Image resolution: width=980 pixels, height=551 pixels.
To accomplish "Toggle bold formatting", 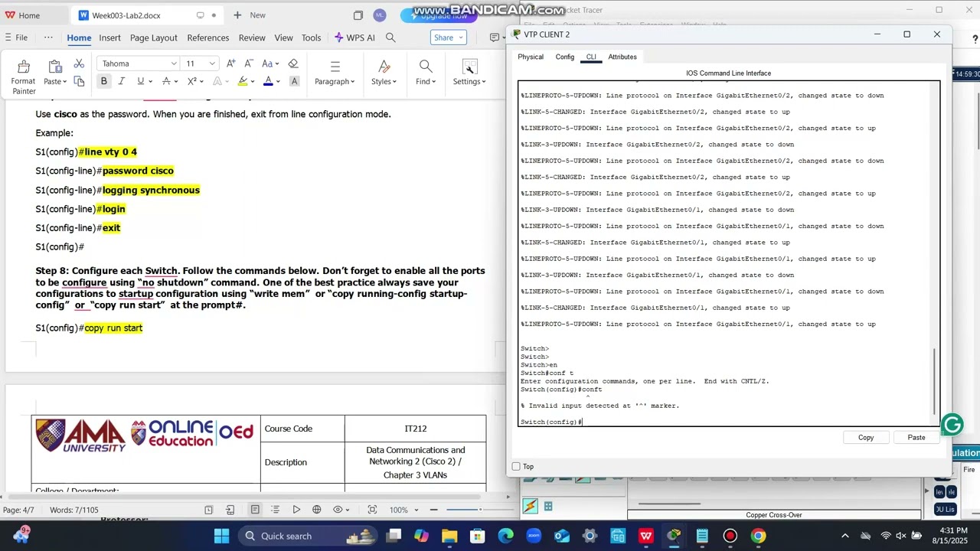I will click(x=104, y=81).
